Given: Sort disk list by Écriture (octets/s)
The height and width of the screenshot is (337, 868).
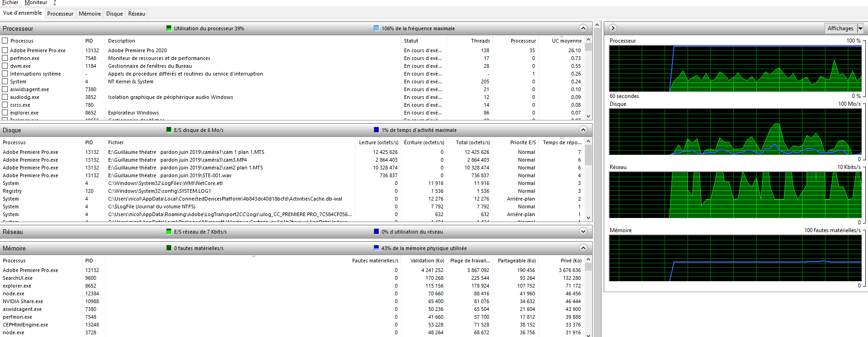Looking at the screenshot, I should pyautogui.click(x=424, y=142).
